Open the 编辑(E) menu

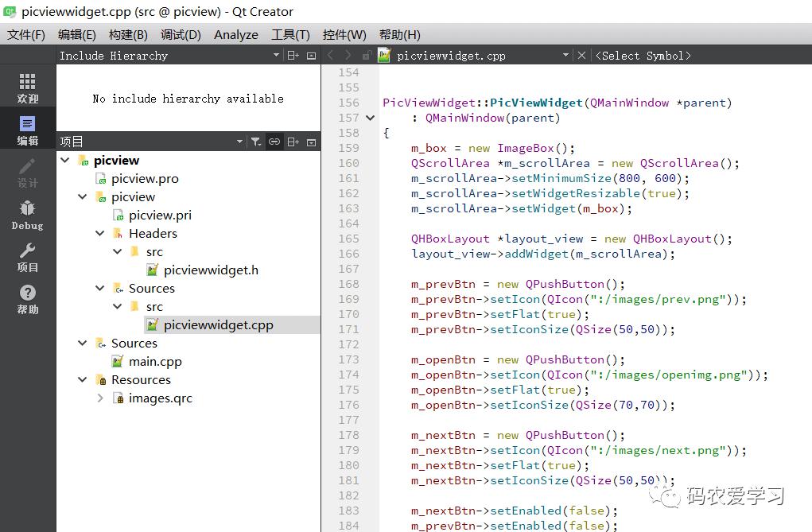(76, 35)
